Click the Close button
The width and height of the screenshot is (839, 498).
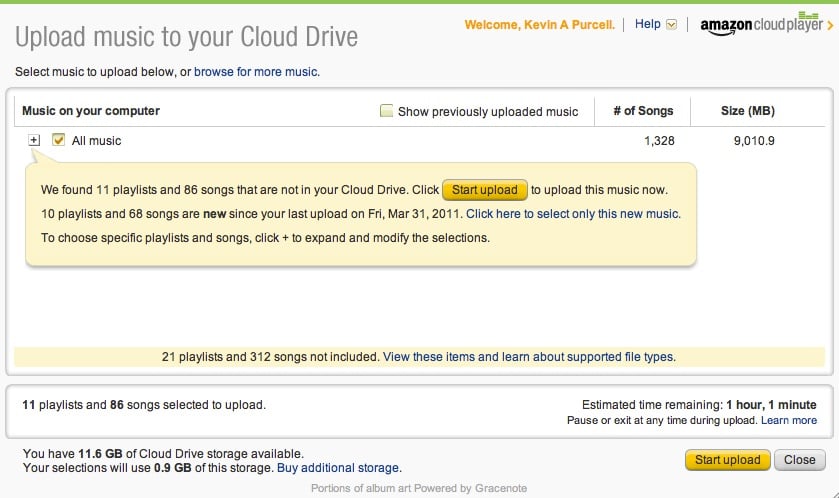point(799,460)
